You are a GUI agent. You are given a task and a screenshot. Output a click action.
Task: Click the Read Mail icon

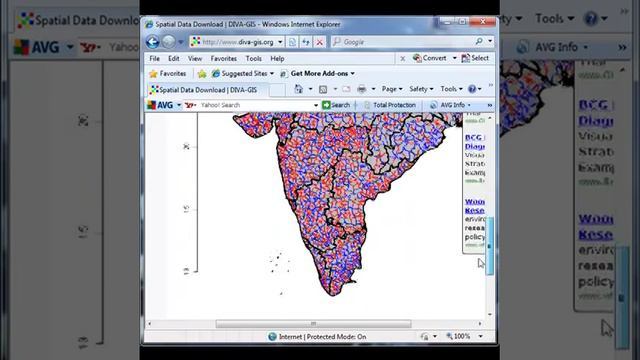[347, 89]
